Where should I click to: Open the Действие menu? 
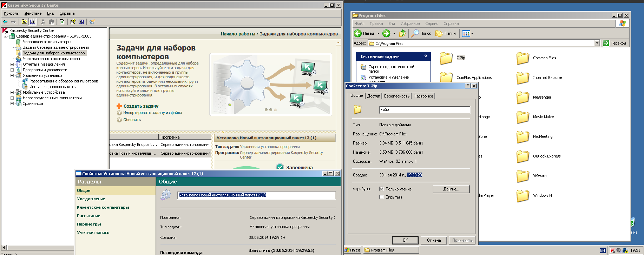coord(33,13)
